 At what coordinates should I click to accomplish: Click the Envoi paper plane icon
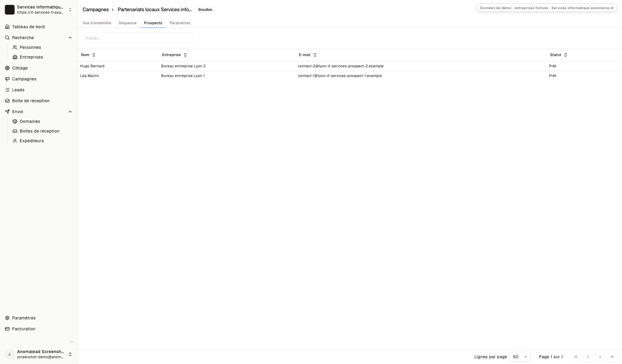pyautogui.click(x=7, y=112)
